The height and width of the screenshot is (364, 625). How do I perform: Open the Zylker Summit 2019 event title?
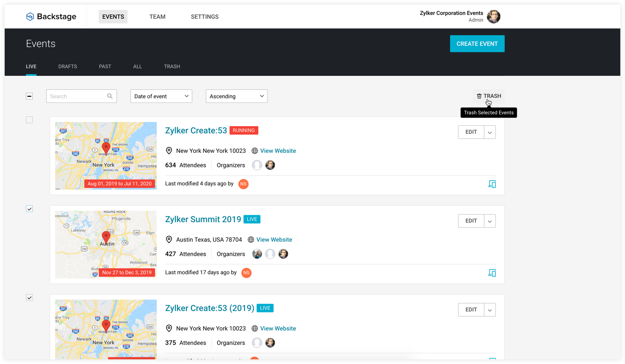pyautogui.click(x=203, y=219)
